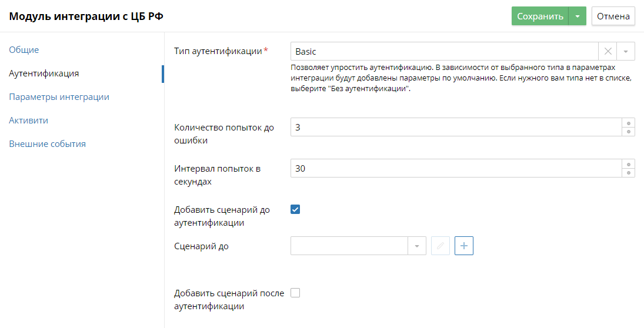Image resolution: width=644 pixels, height=328 pixels.
Task: Enable Добавить сценарий после аутентификации checkbox
Action: (x=295, y=293)
